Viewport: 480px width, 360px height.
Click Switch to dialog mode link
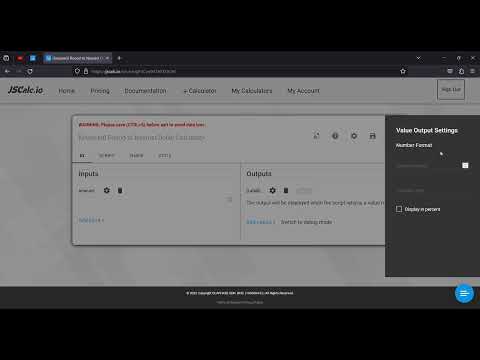point(306,222)
